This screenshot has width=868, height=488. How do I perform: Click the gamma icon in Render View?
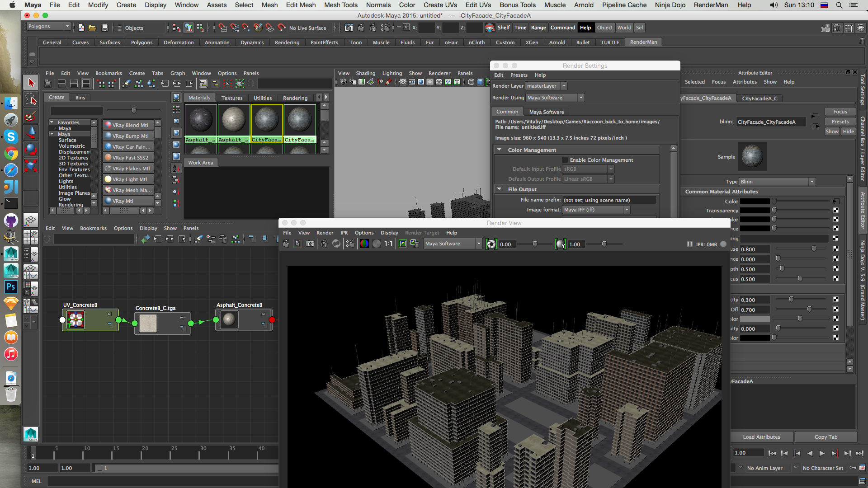[x=561, y=244]
